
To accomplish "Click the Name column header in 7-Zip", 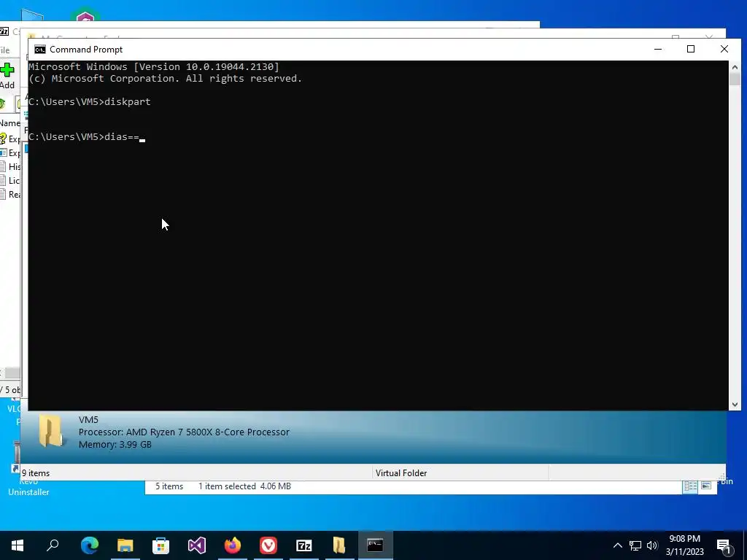I will [x=10, y=122].
